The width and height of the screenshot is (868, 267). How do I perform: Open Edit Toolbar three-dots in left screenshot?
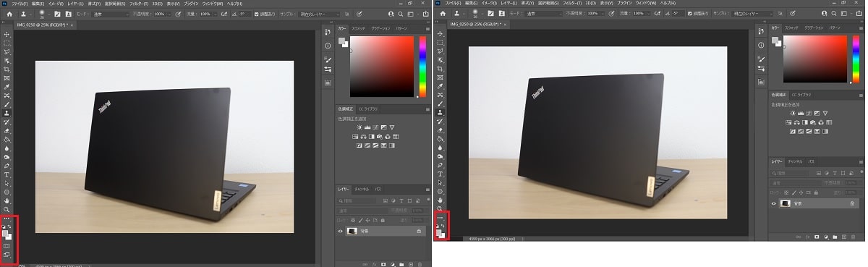click(7, 219)
